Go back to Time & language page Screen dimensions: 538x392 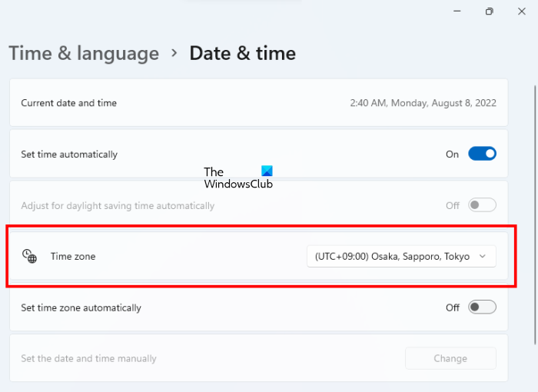pos(84,53)
